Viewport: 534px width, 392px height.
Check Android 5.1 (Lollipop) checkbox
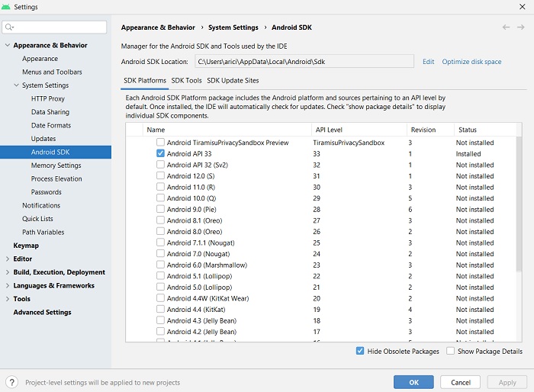pyautogui.click(x=160, y=276)
